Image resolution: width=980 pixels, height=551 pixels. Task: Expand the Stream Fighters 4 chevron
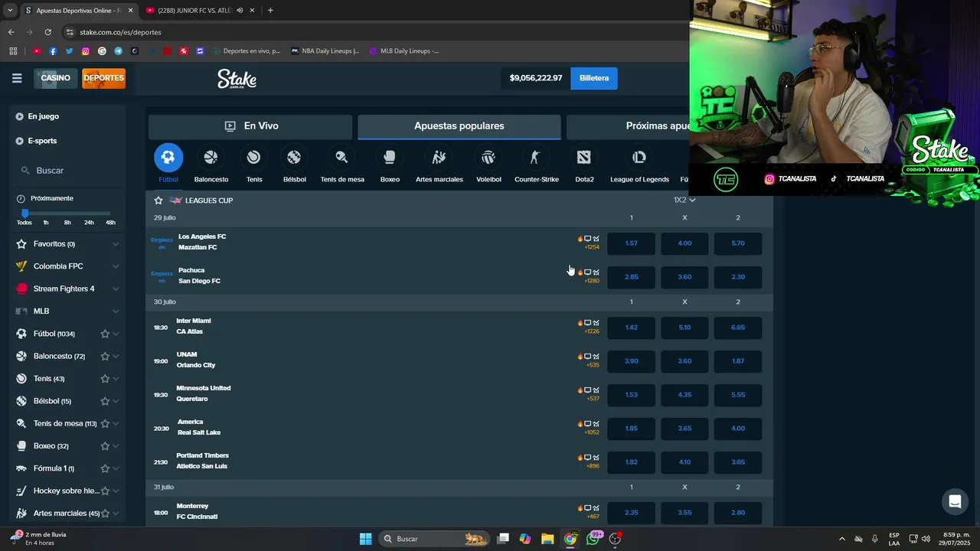(116, 289)
